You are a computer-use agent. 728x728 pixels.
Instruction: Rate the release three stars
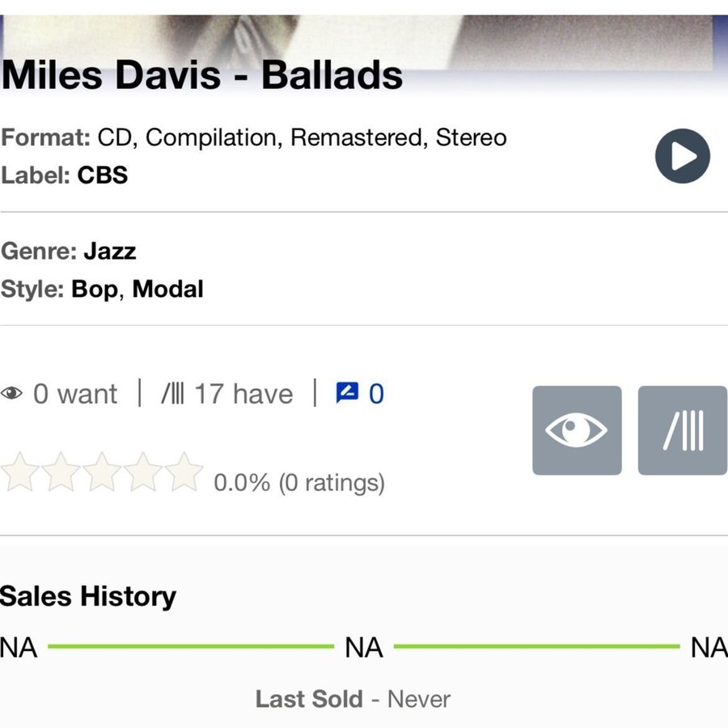(102, 472)
